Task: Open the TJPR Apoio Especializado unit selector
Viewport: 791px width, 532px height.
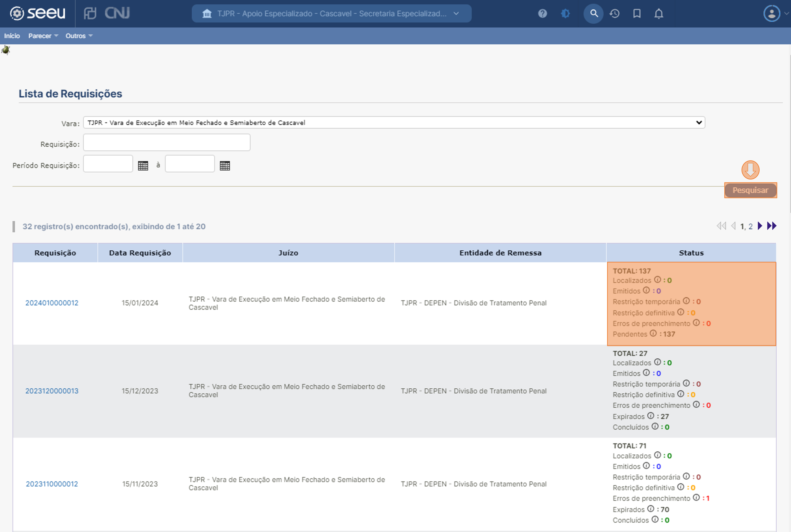Action: [331, 14]
